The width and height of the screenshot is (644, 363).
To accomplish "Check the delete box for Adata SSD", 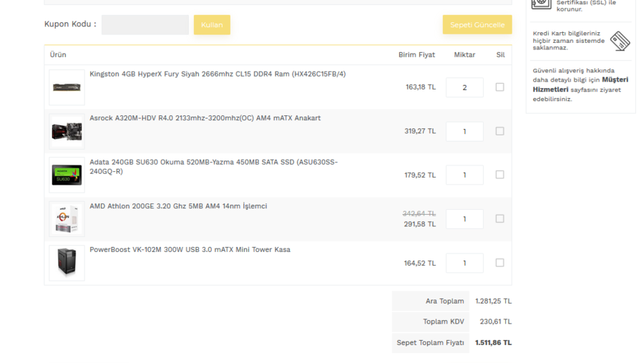I will click(499, 175).
